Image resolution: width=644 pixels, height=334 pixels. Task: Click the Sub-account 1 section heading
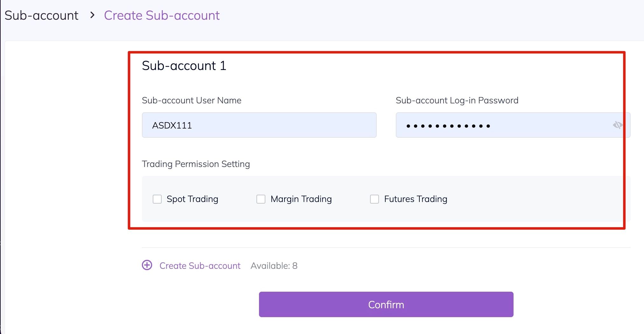pos(184,66)
